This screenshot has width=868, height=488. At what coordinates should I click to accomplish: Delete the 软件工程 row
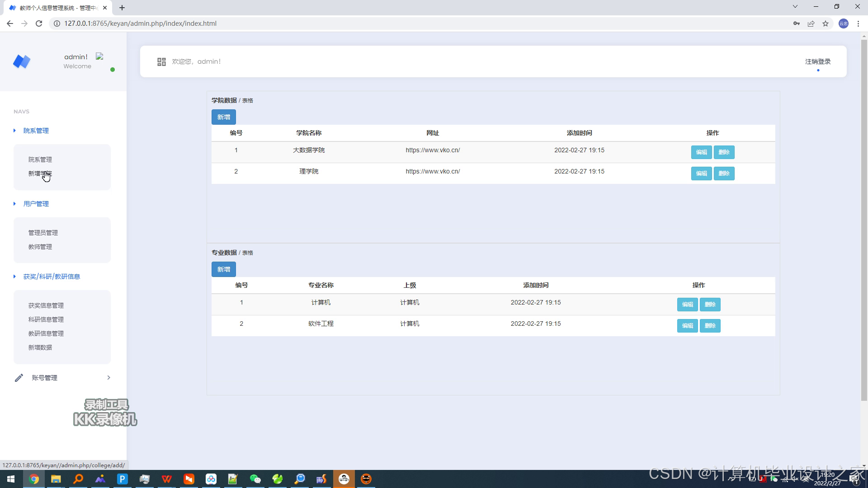[710, 326]
